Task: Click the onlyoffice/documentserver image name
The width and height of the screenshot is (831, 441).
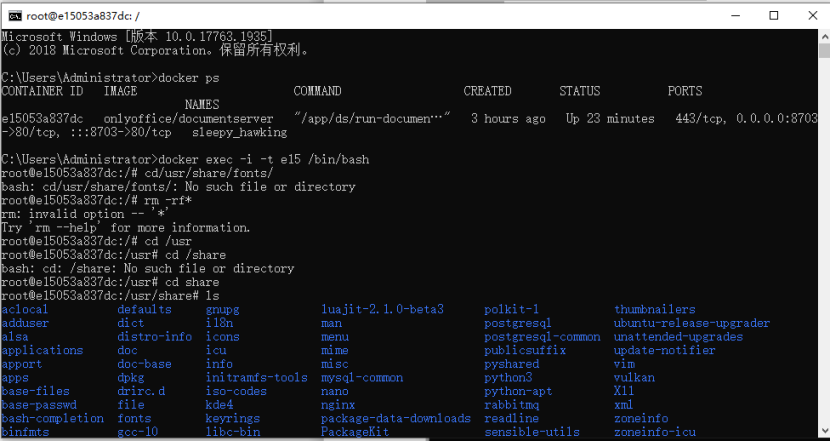Action: (x=173, y=118)
